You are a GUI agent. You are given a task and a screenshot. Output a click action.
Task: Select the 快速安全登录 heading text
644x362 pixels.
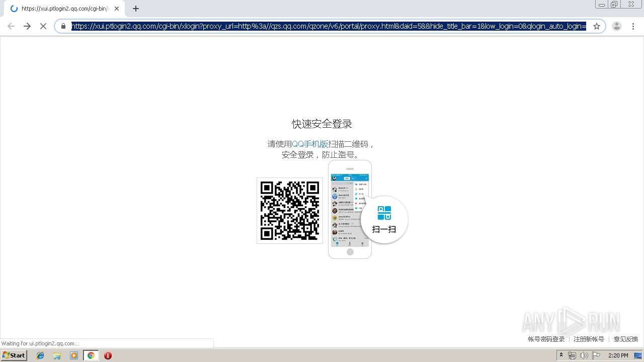(x=322, y=124)
